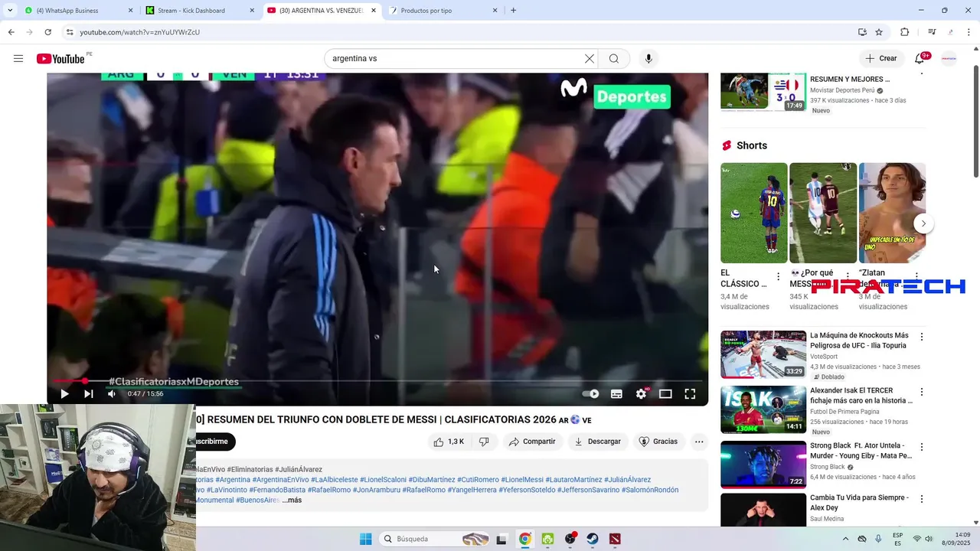Open Dota 2 from the taskbar
The height and width of the screenshot is (551, 980).
pos(615,539)
